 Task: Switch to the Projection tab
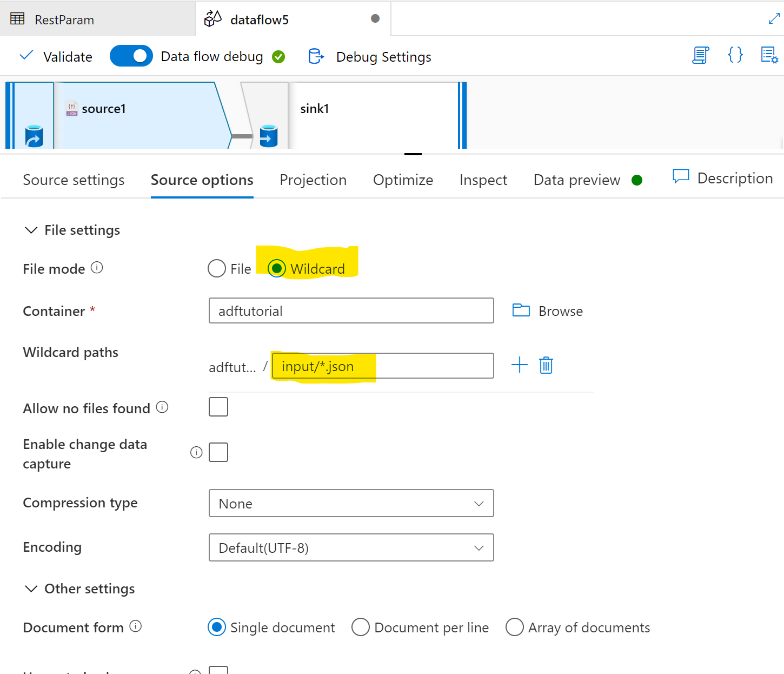pyautogui.click(x=313, y=180)
